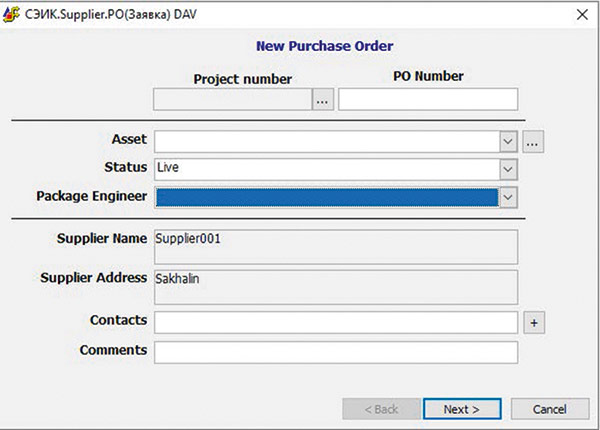Image resolution: width=600 pixels, height=430 pixels.
Task: Open the Status dropdown arrow
Action: coord(508,169)
